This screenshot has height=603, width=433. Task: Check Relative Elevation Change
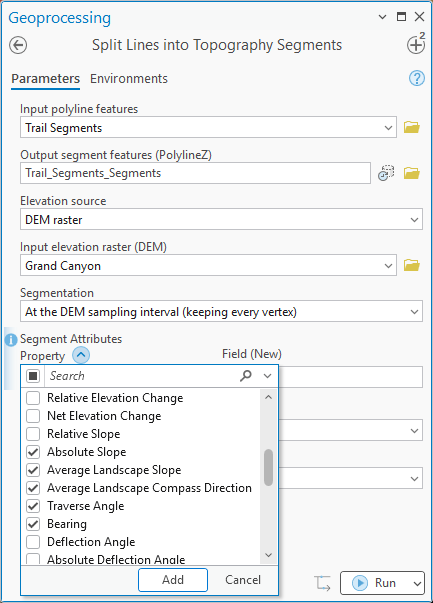(33, 398)
